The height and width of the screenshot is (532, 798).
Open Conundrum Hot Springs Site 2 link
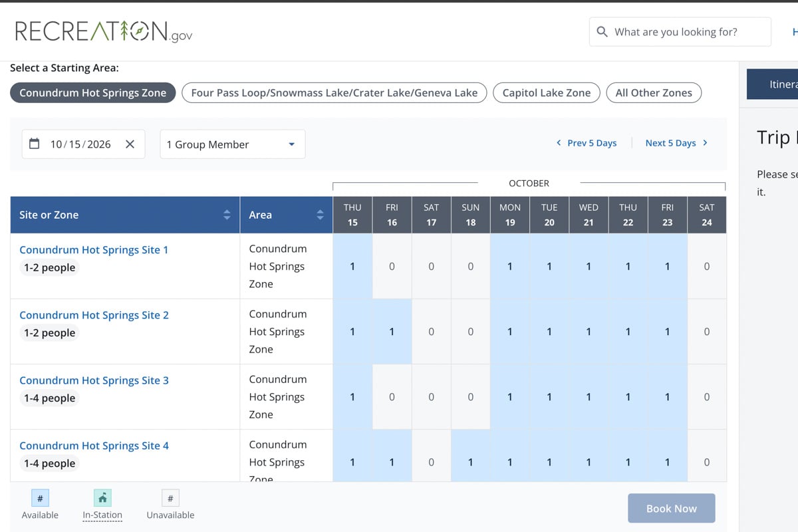click(x=94, y=315)
